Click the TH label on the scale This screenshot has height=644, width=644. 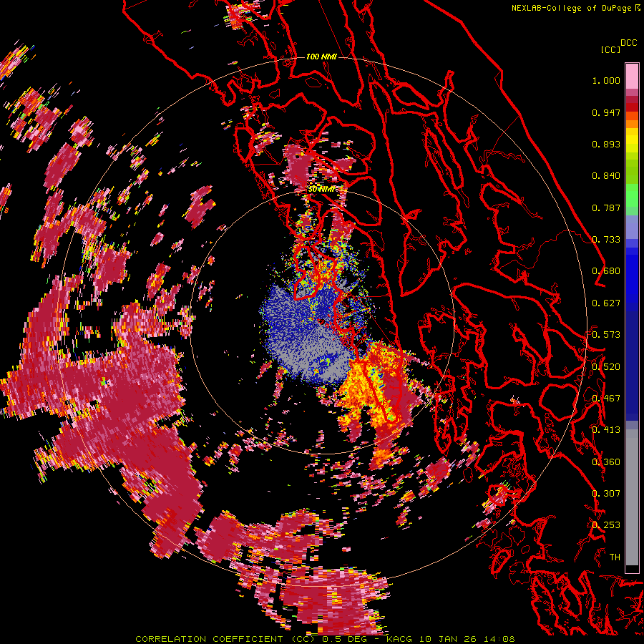coord(615,557)
